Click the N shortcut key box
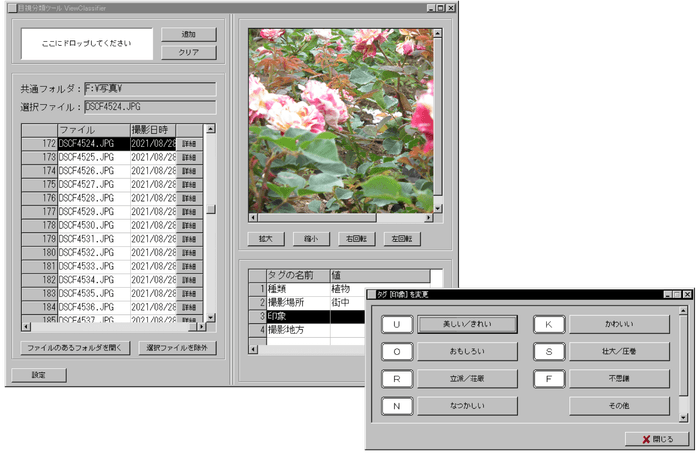The image size is (700, 454). coord(397,406)
